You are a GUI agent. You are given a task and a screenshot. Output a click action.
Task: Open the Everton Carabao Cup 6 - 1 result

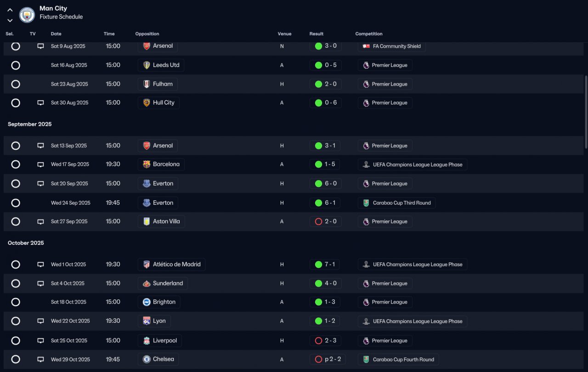pos(325,203)
